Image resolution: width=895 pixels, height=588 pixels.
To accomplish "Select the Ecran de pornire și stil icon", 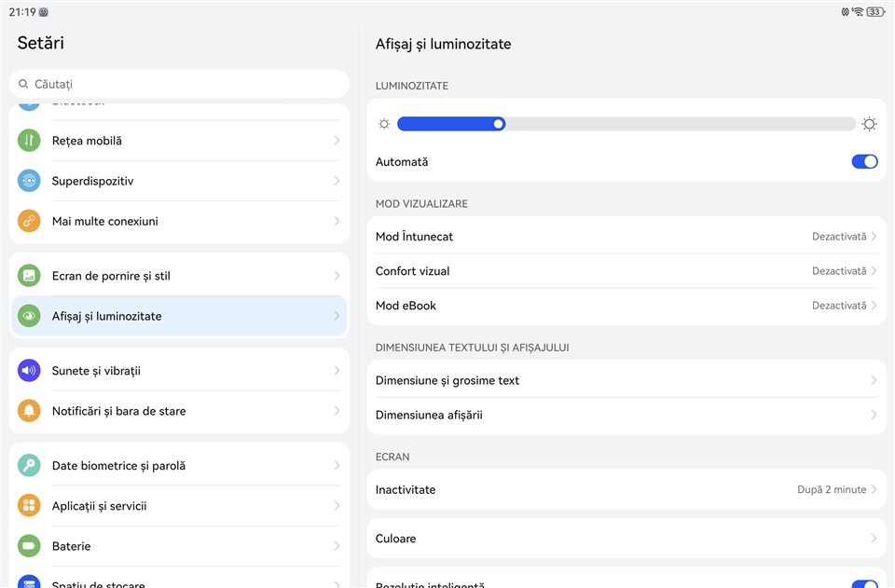I will (29, 276).
